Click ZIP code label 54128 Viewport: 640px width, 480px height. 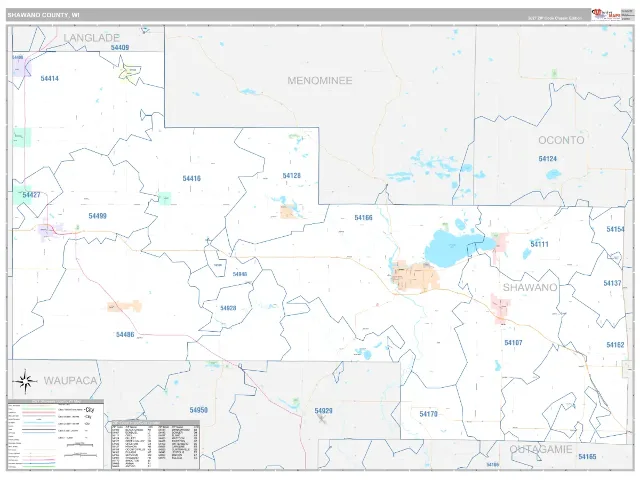click(291, 176)
